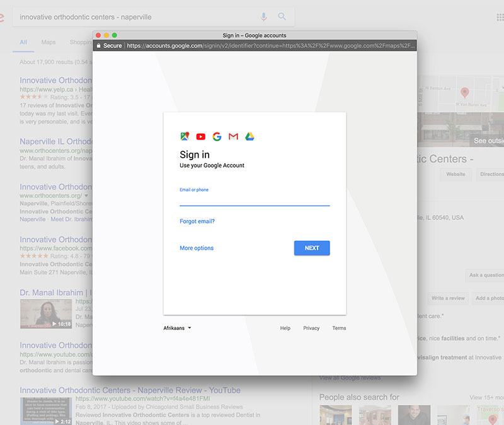Select the All search tab
The width and height of the screenshot is (504, 425).
[x=23, y=42]
